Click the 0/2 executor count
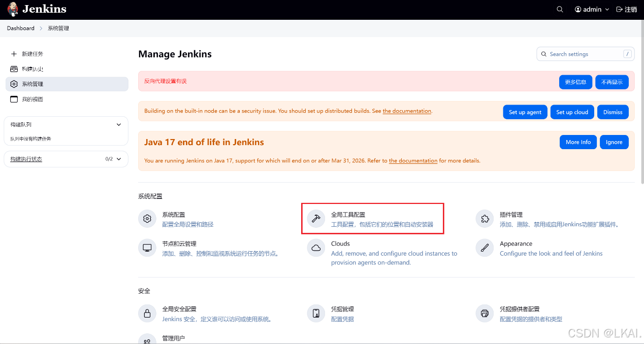Screen dimensions: 644x344 (x=109, y=159)
